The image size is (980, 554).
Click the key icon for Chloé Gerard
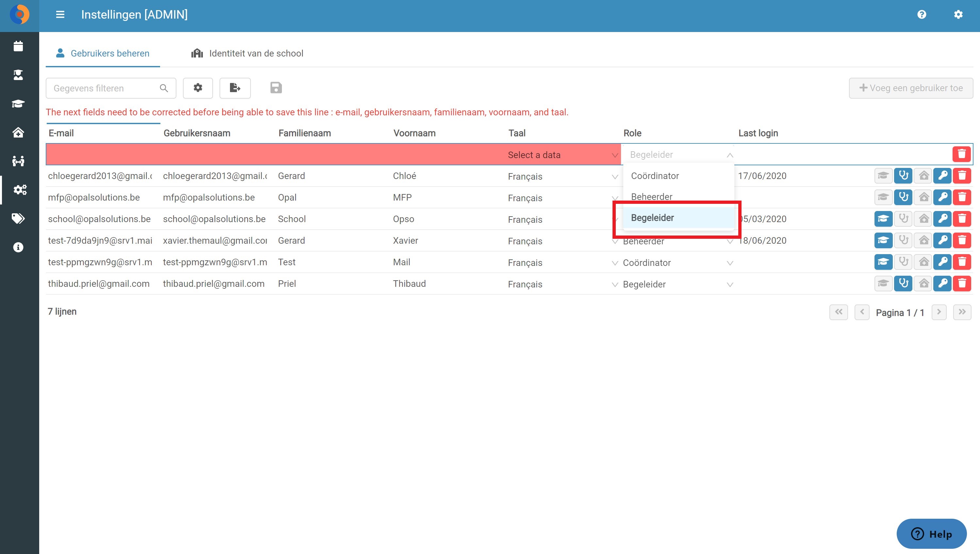tap(942, 176)
